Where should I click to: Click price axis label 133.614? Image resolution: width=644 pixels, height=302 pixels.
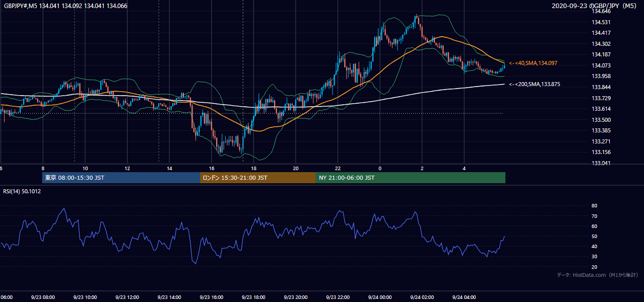coord(601,109)
